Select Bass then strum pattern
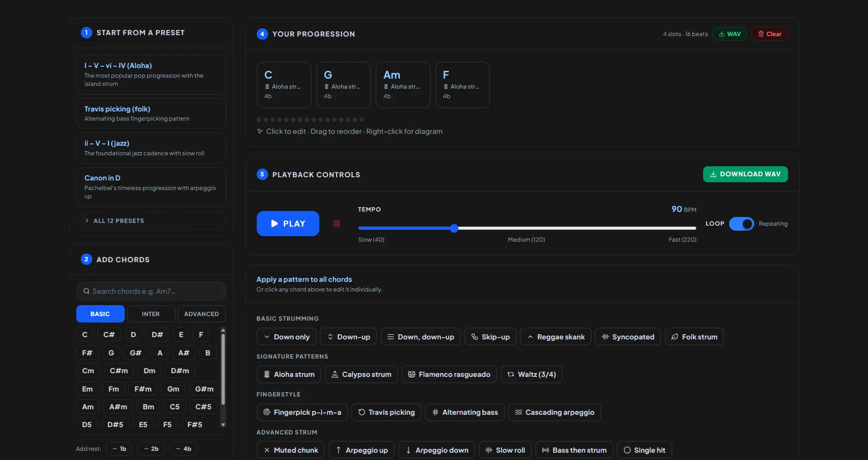 pyautogui.click(x=574, y=450)
